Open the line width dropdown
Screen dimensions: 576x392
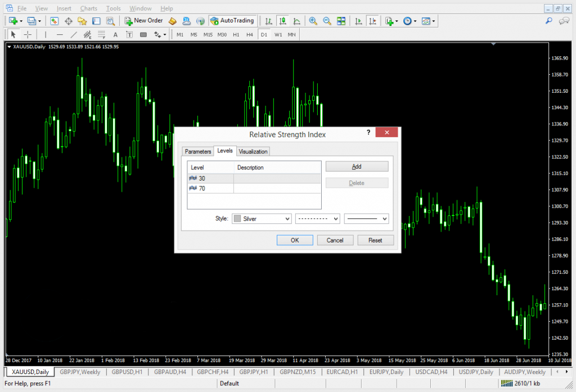coord(366,219)
